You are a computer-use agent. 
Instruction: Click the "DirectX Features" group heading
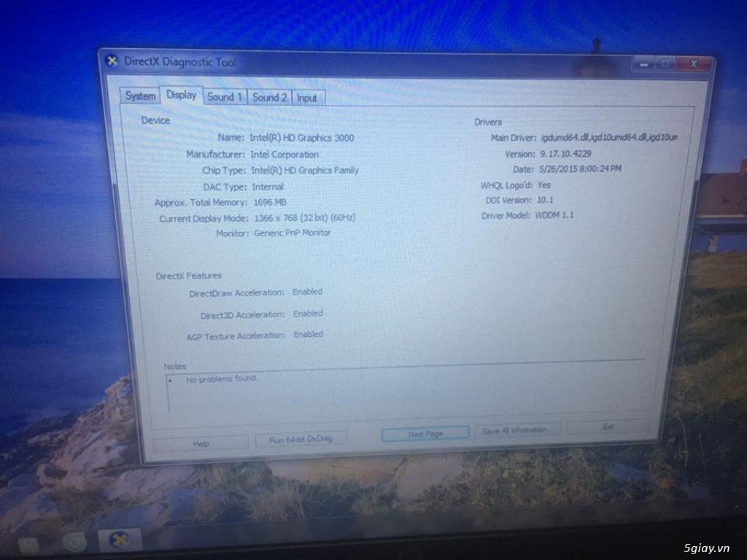[189, 276]
